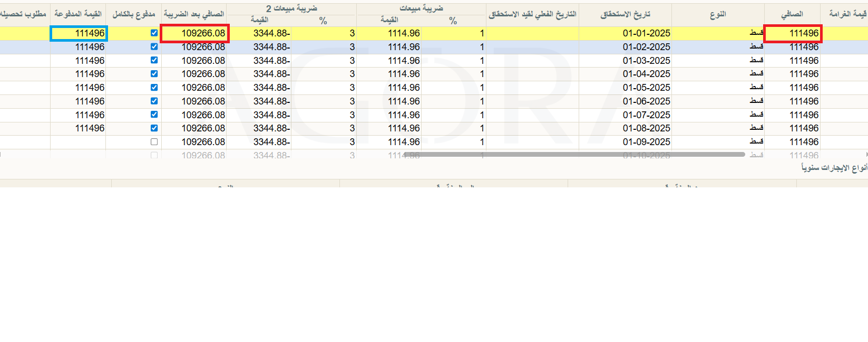The width and height of the screenshot is (868, 342).
Task: Uncheck مدفوع بالكامل for the 01-02-2025 installment
Action: tap(154, 47)
